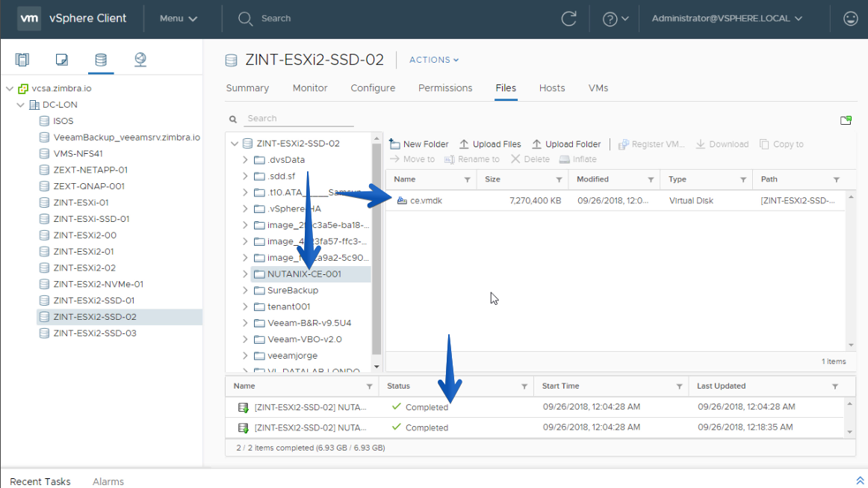
Task: Filter the Status column in uploads table
Action: (x=524, y=386)
